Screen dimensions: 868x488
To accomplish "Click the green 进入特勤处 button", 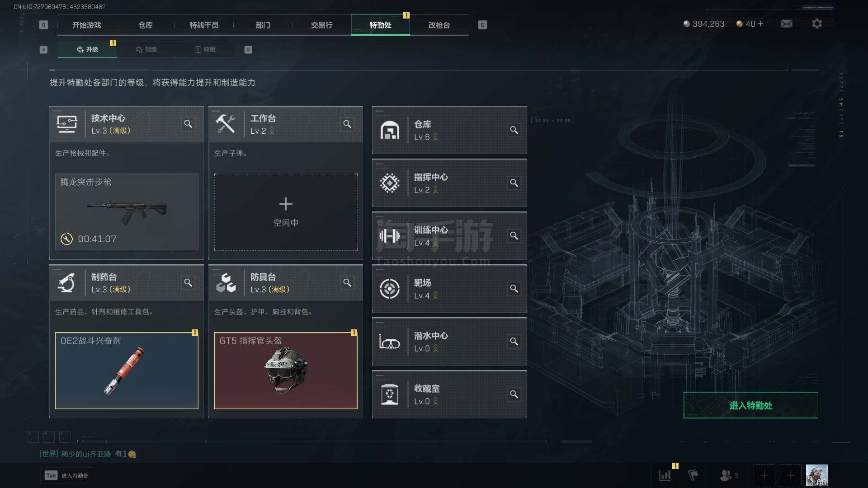I will [x=750, y=405].
